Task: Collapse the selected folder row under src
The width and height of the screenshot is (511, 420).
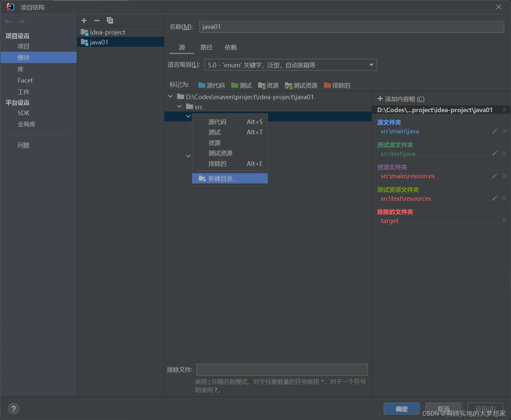Action: [x=188, y=116]
